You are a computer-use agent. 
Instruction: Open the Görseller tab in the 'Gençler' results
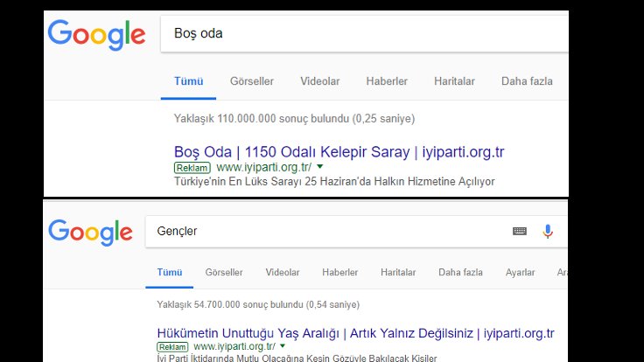click(224, 272)
